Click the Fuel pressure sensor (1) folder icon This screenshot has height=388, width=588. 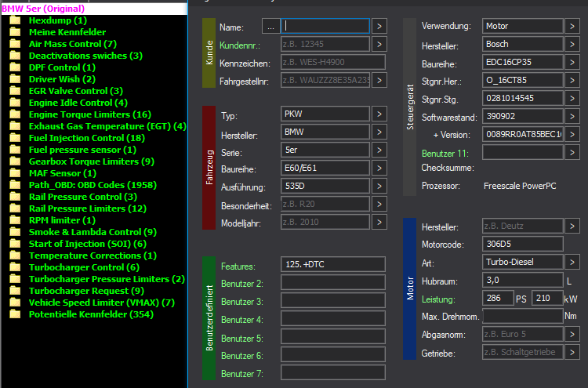[15, 150]
